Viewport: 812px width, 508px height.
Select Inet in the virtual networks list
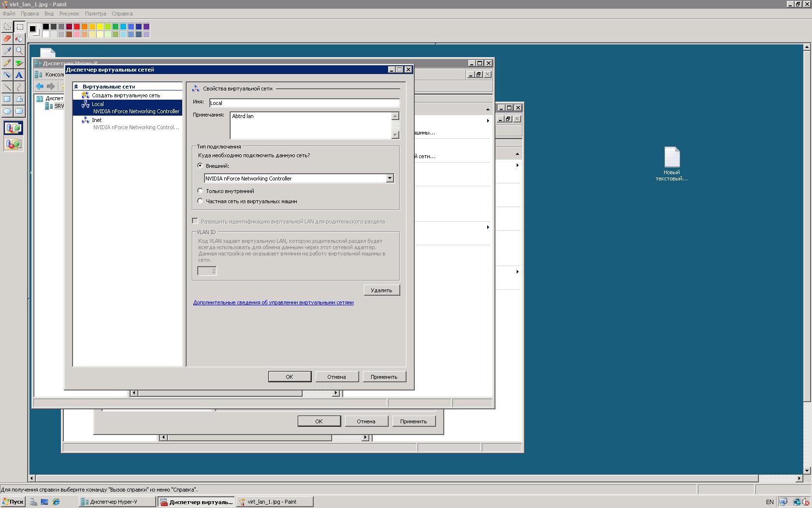pyautogui.click(x=127, y=123)
